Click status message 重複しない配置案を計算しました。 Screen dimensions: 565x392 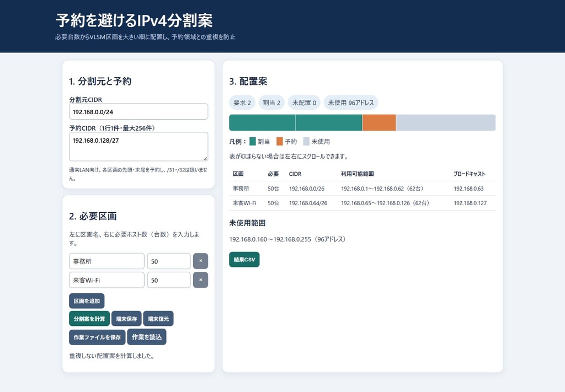[111, 356]
